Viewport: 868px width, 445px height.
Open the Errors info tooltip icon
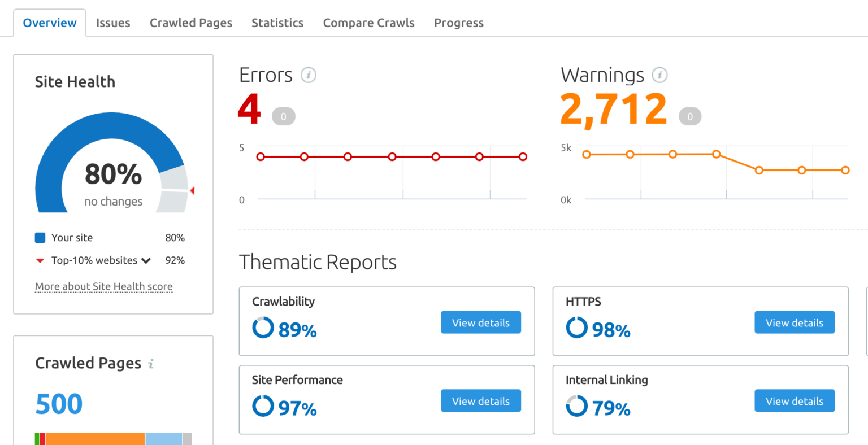pos(309,75)
